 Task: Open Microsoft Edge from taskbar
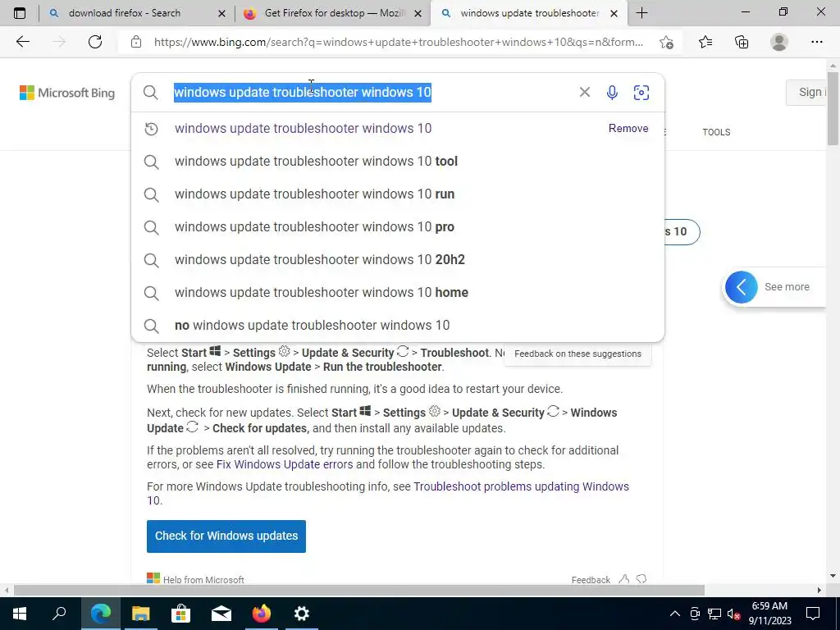[x=101, y=614]
